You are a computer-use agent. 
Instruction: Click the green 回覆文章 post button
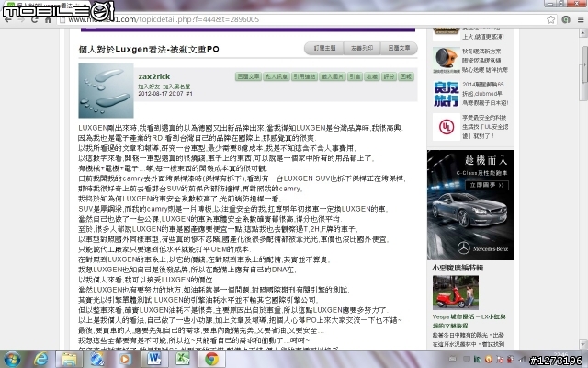[x=248, y=76]
